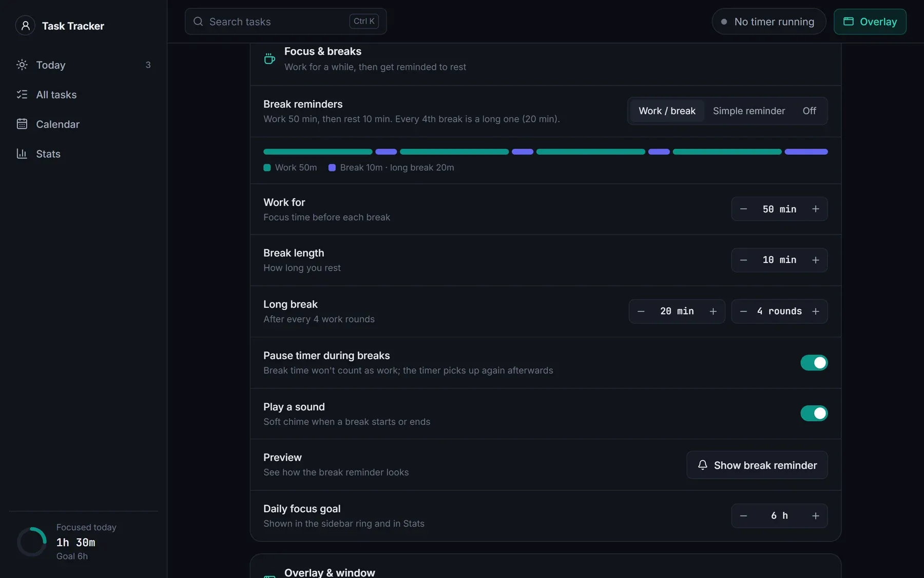Click the user profile avatar icon
The image size is (924, 578).
(x=25, y=25)
